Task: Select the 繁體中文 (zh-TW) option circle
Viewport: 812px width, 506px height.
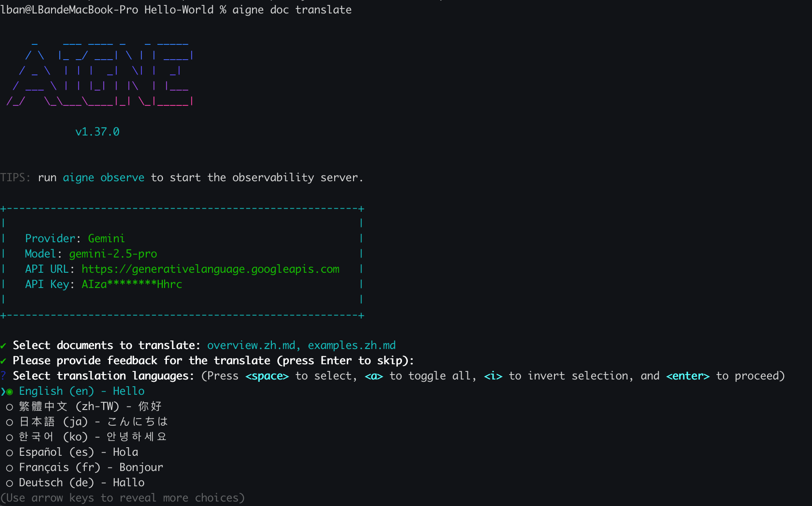Action: pos(9,407)
